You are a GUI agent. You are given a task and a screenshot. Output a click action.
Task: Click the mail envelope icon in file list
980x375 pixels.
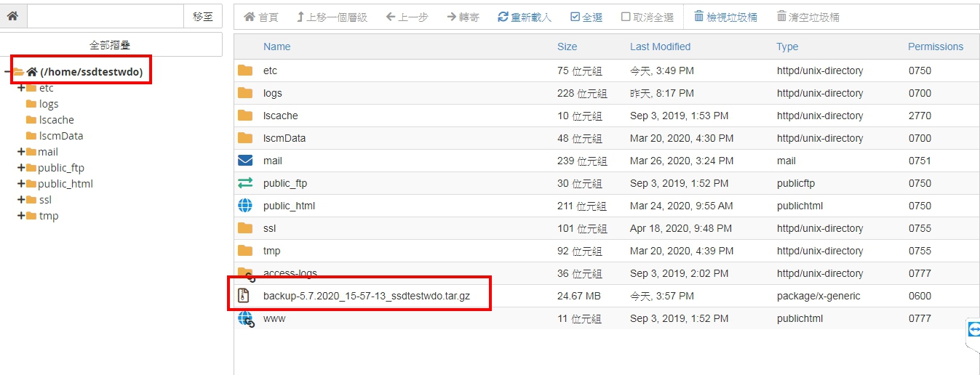click(x=245, y=161)
